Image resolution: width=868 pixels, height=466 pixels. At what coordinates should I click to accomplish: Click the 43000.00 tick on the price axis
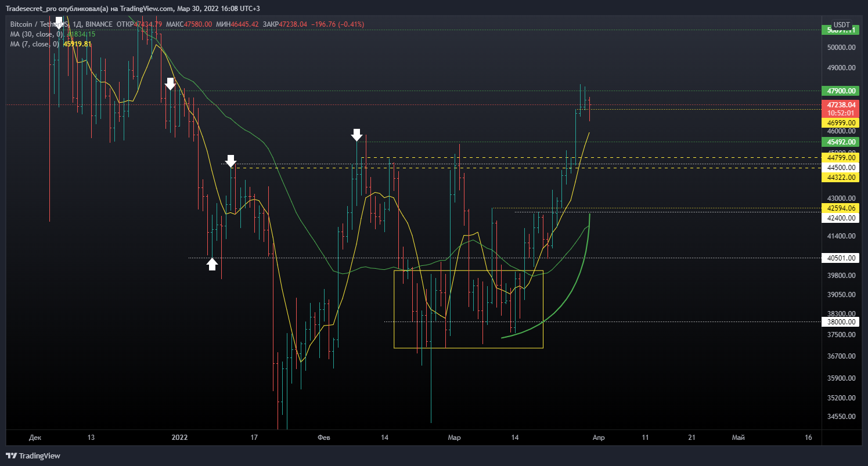841,198
